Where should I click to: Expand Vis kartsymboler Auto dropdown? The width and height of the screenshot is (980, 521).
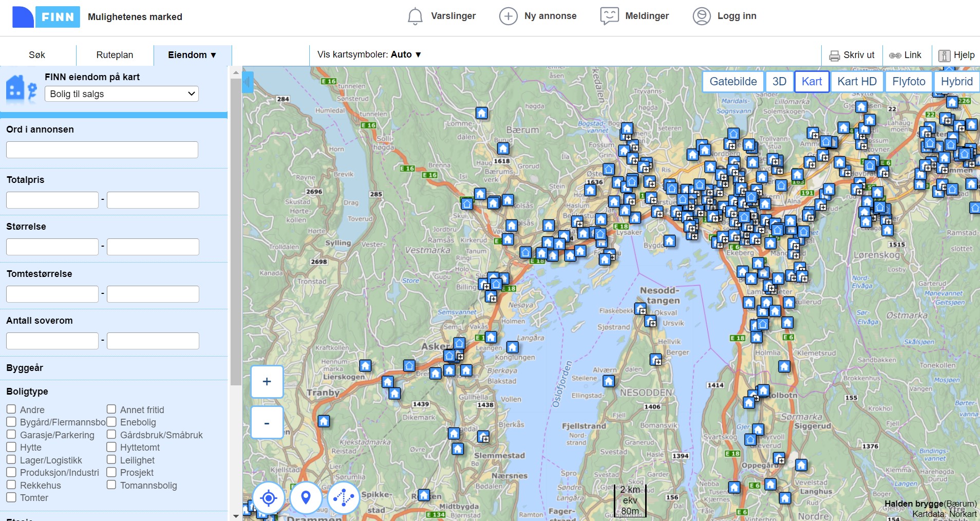(x=369, y=54)
